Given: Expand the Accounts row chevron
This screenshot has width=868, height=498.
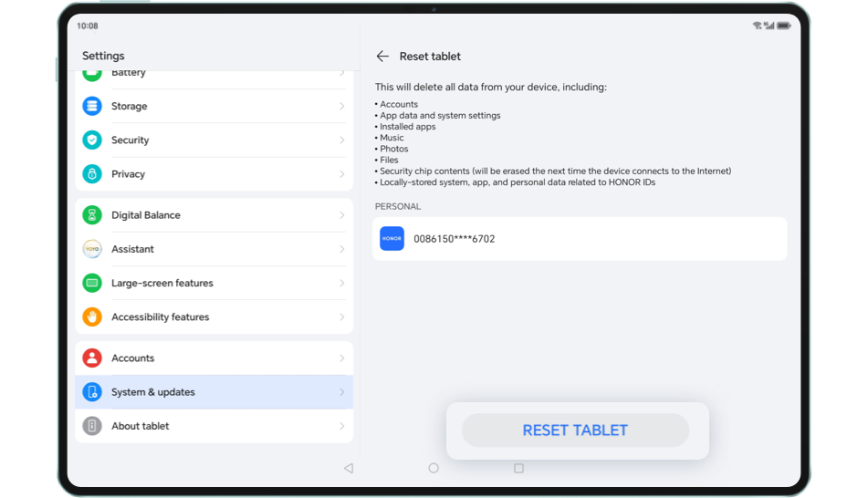Looking at the screenshot, I should pyautogui.click(x=342, y=358).
